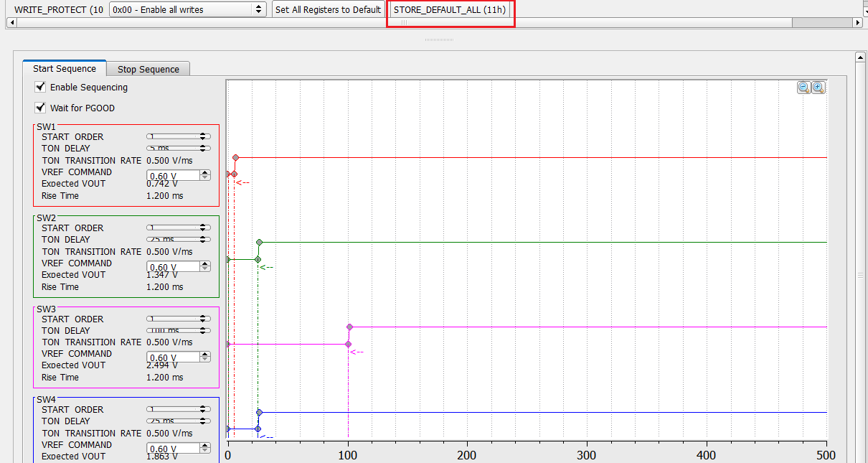Click the SW3 group title

click(47, 309)
